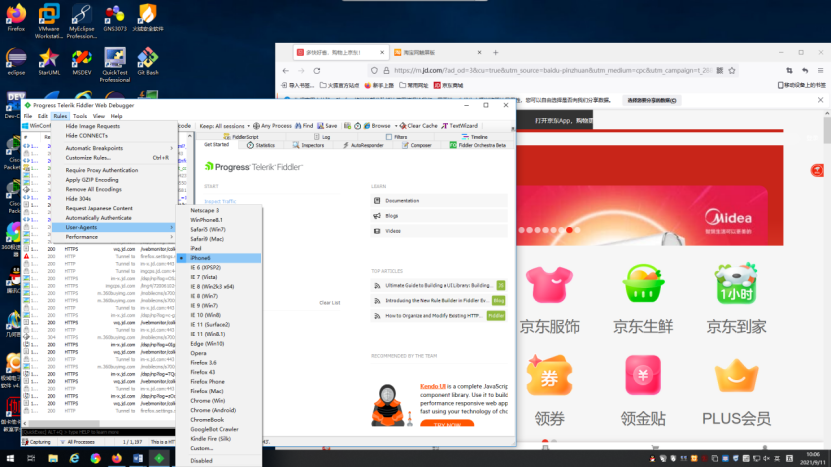Open the Filters tab in Fiddler
831x468 pixels.
(396, 137)
